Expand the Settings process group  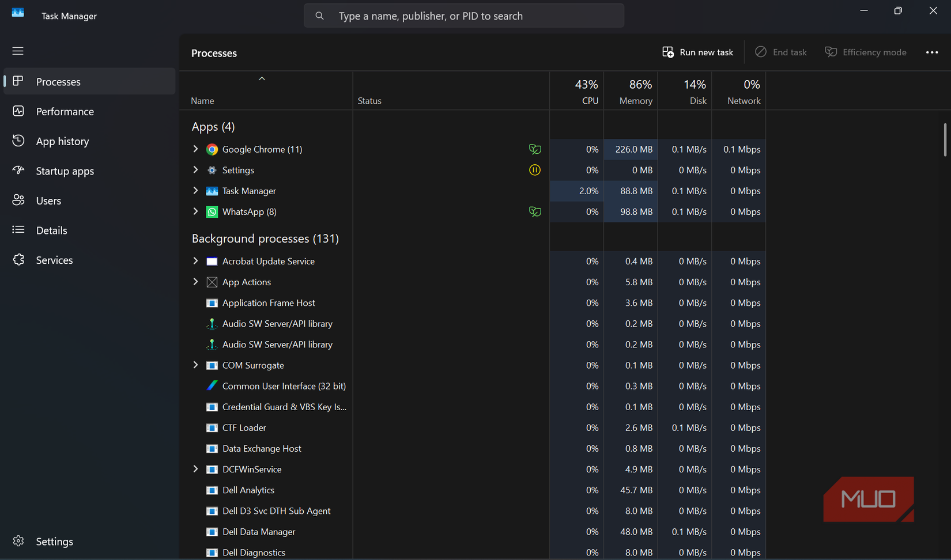click(x=195, y=169)
